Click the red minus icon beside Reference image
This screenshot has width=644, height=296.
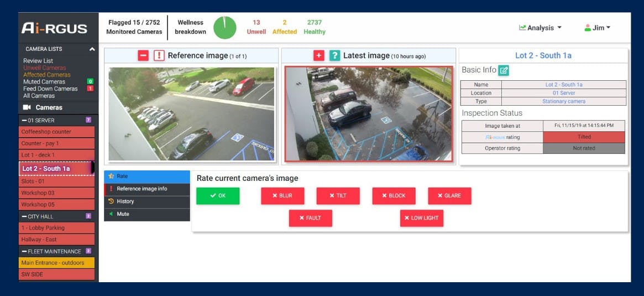(x=143, y=55)
